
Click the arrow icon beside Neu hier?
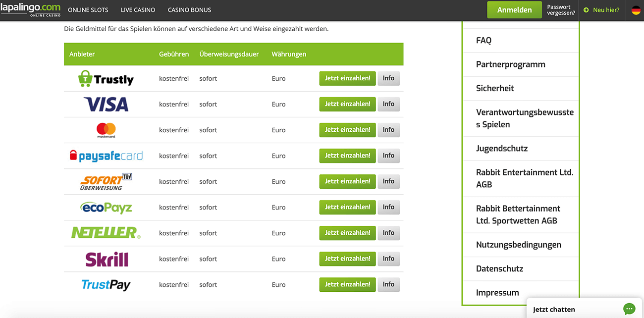[586, 10]
